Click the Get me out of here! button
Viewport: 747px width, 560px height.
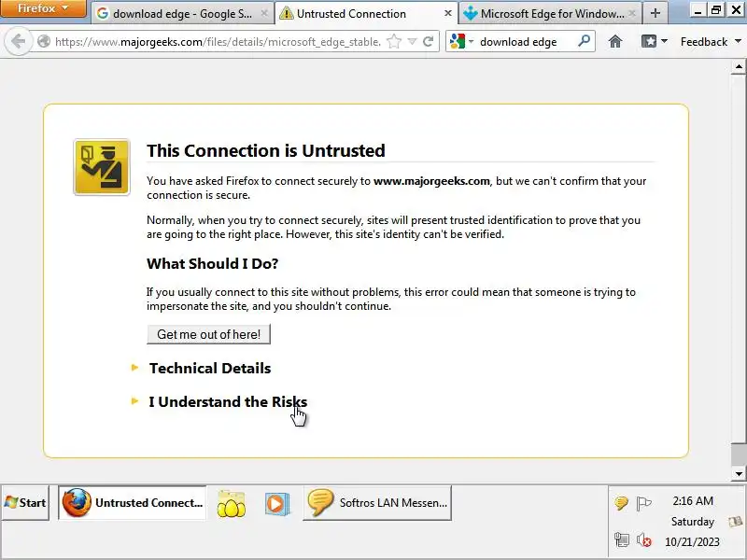tap(208, 334)
